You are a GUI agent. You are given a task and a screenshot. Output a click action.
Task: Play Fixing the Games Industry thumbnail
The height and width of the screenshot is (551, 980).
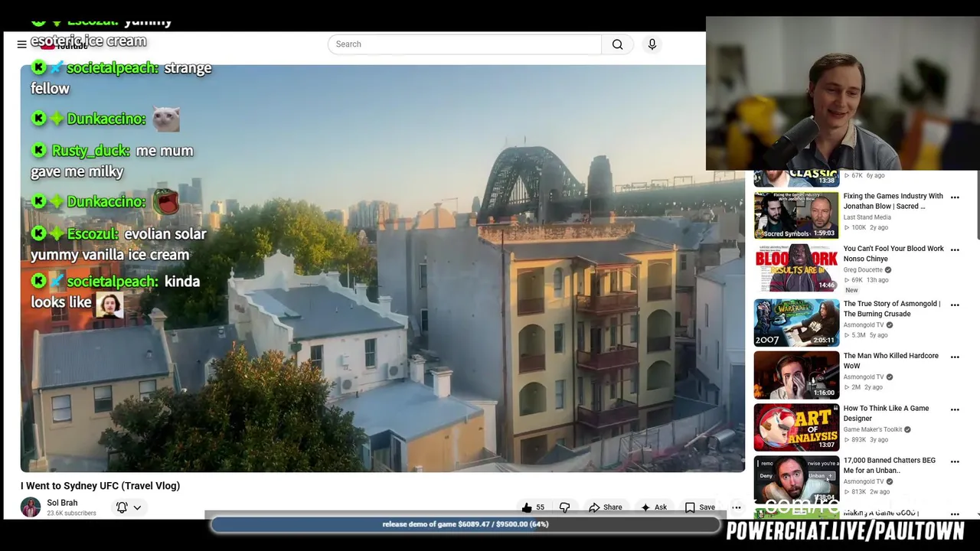[796, 215]
